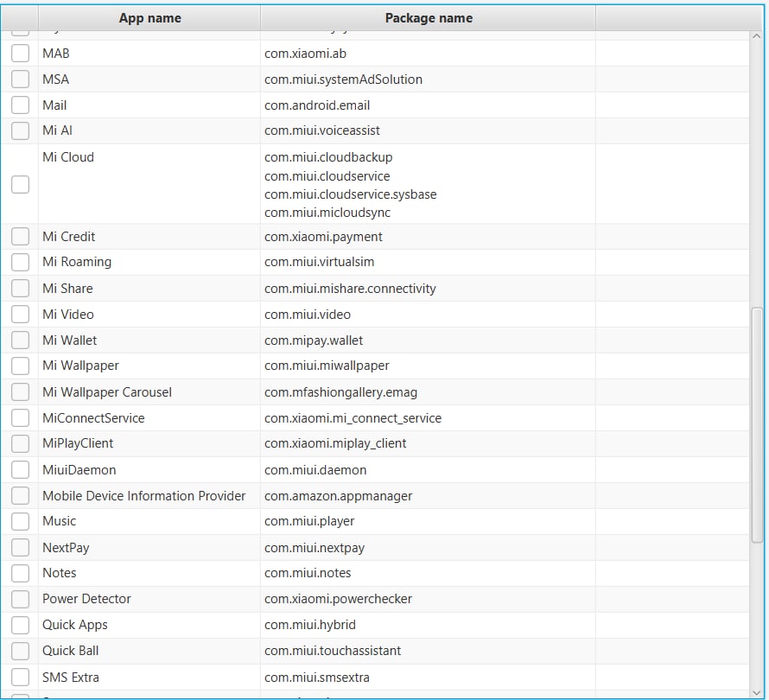Click the Package name column header
769x700 pixels.
point(429,18)
